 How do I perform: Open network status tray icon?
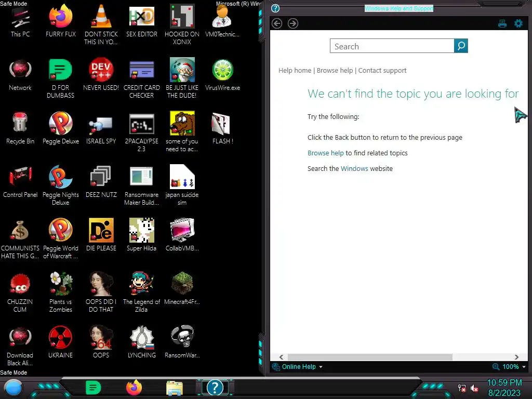462,388
